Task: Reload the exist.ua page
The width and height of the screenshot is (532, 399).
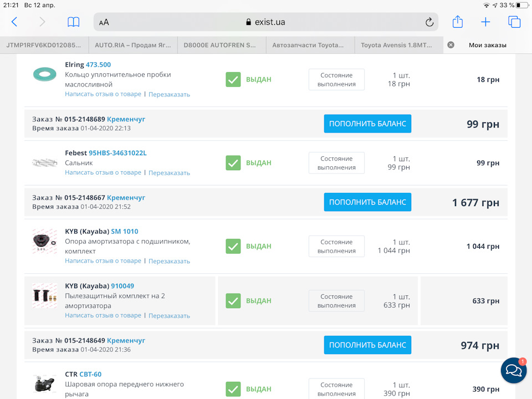Action: pyautogui.click(x=429, y=22)
